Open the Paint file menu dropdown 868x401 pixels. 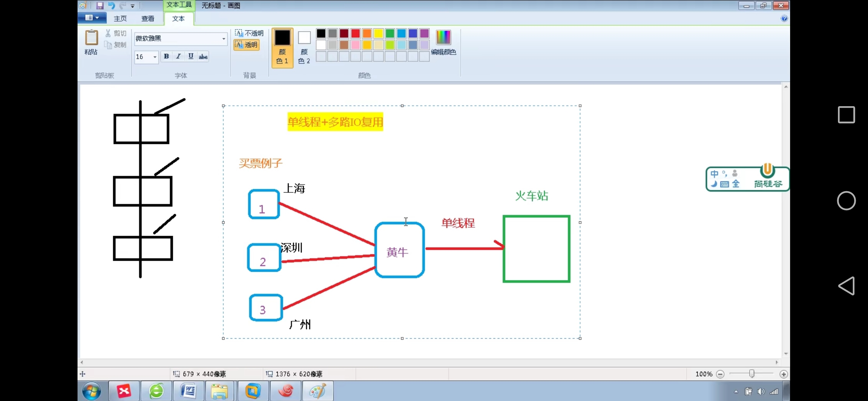[92, 18]
